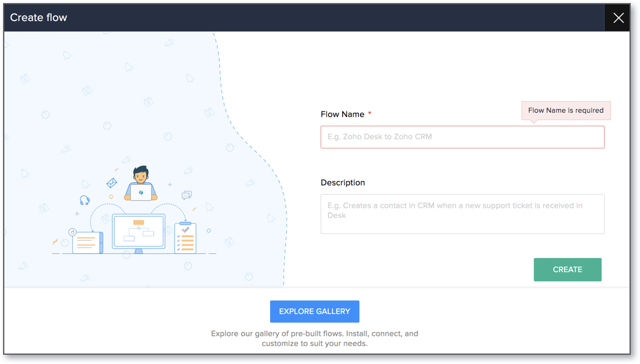Screen dimensions: 640x364
Task: Click the 'Description' label
Action: click(x=343, y=182)
